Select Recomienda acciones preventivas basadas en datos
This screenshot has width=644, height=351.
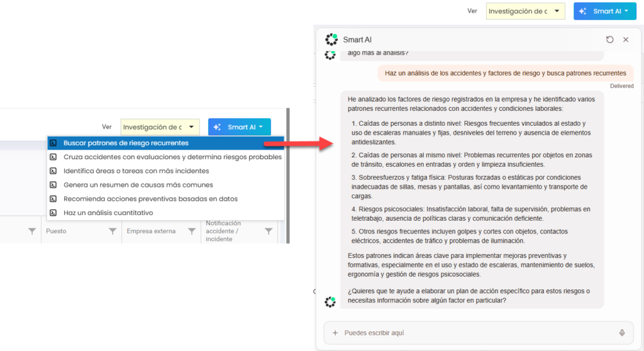click(165, 199)
